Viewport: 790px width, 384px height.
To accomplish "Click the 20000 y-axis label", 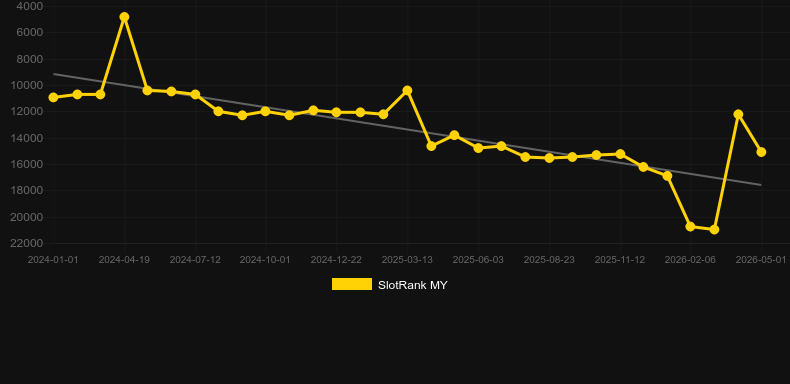I will click(27, 217).
